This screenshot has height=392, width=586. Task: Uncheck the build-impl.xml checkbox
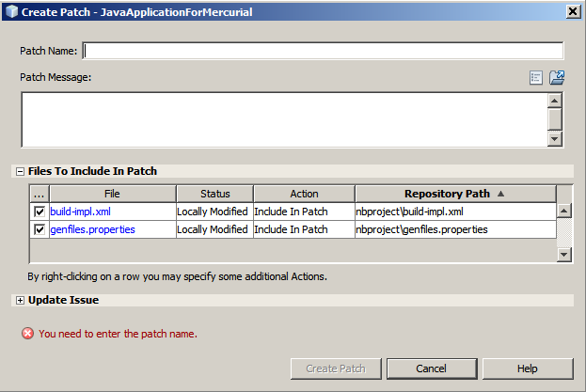click(40, 212)
